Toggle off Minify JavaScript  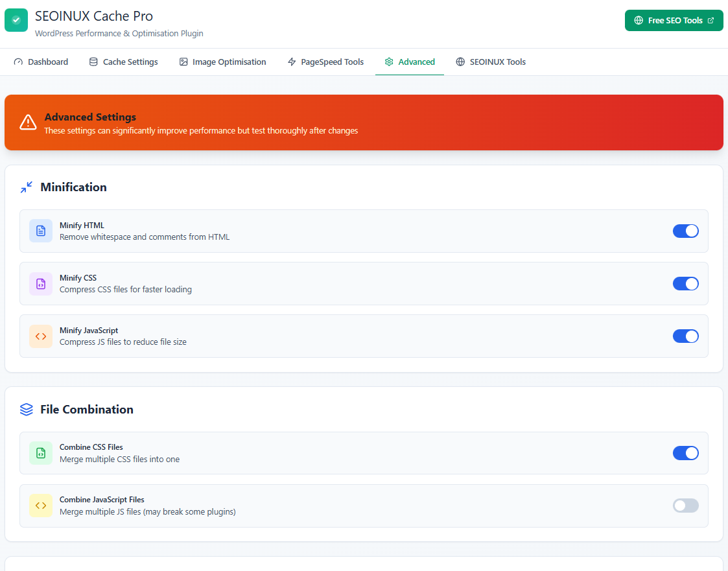coord(685,336)
